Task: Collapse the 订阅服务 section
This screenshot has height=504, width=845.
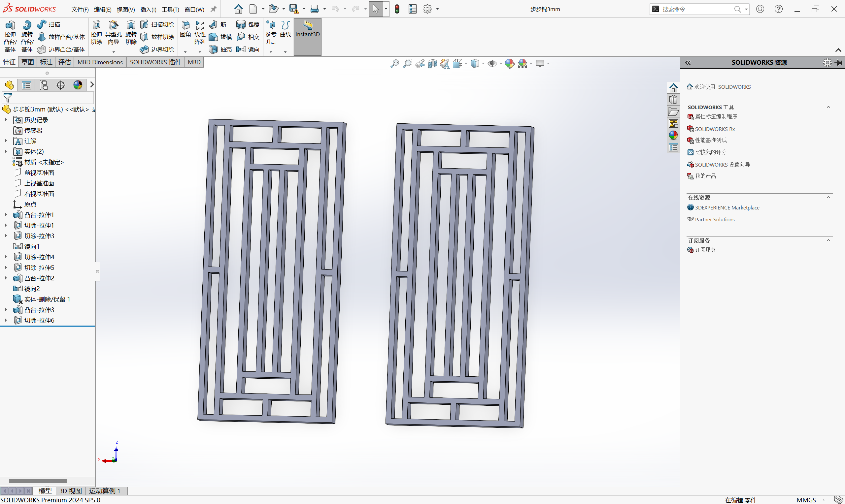Action: [828, 240]
